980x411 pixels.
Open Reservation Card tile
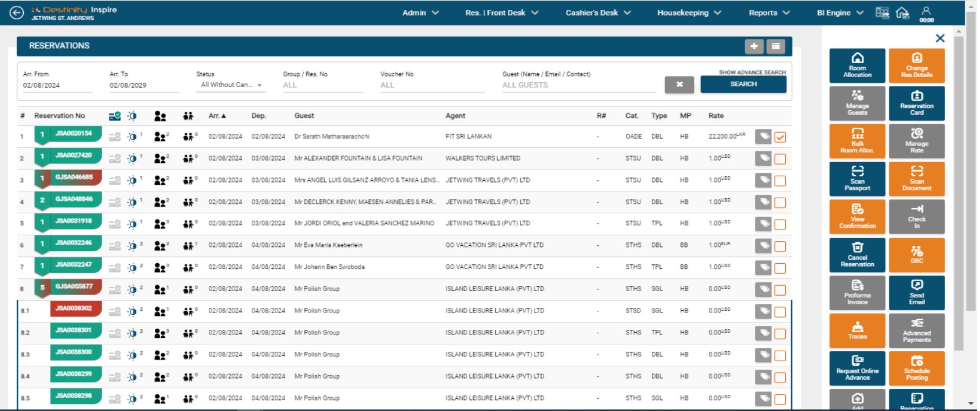pos(917,103)
